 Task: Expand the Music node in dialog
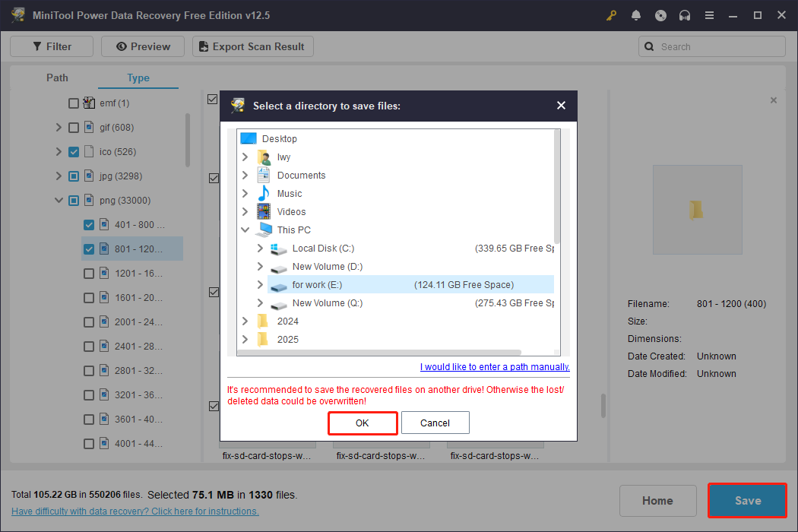click(245, 194)
